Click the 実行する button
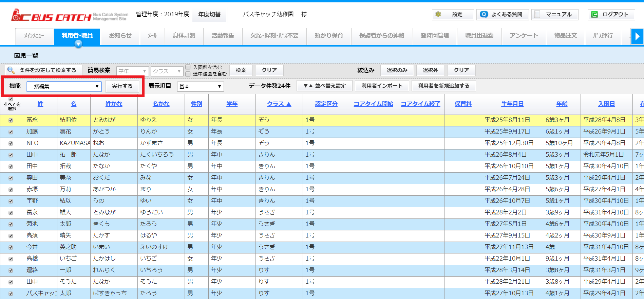 [122, 86]
